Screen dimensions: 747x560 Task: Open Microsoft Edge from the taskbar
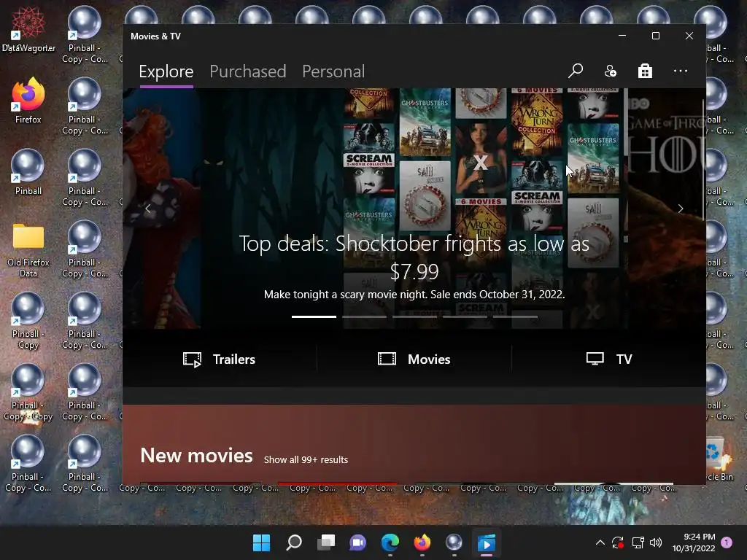pos(390,542)
